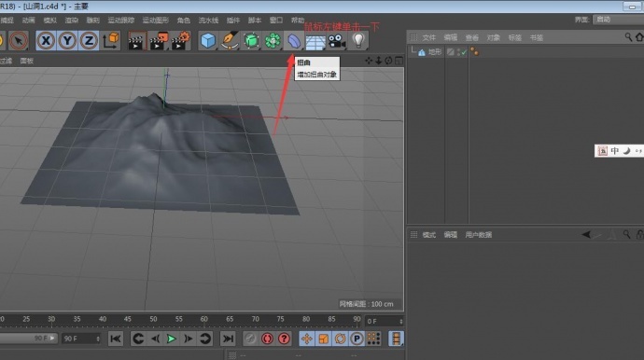Image resolution: width=644 pixels, height=360 pixels.
Task: Click the object manager home icon
Action: pos(639,37)
